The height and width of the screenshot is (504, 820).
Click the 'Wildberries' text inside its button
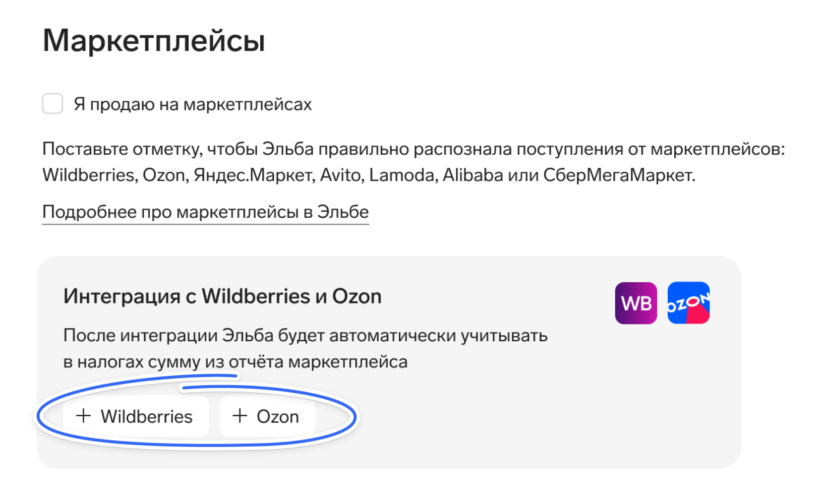click(147, 417)
